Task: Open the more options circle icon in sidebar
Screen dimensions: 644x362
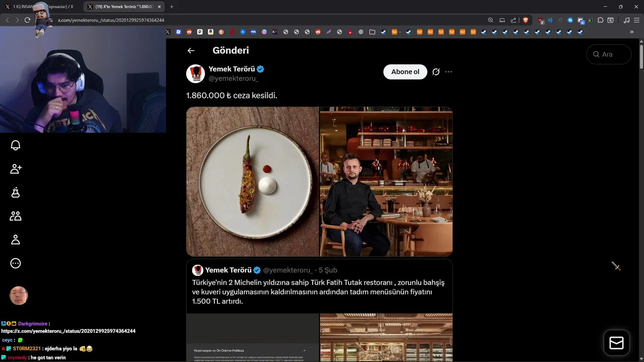Action: (16, 263)
